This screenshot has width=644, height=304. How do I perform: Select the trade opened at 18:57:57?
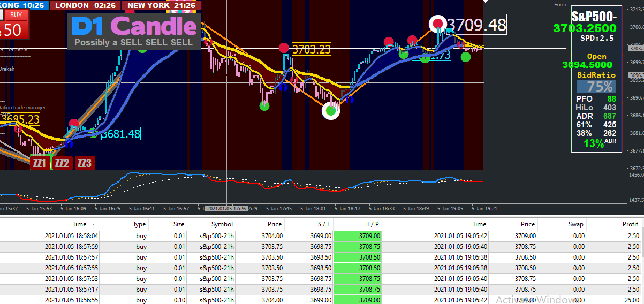(320, 257)
